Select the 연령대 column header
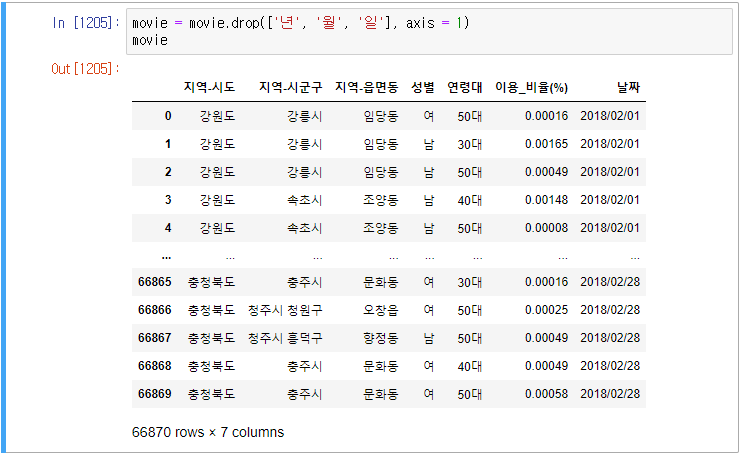Image resolution: width=739 pixels, height=454 pixels. pos(464,87)
